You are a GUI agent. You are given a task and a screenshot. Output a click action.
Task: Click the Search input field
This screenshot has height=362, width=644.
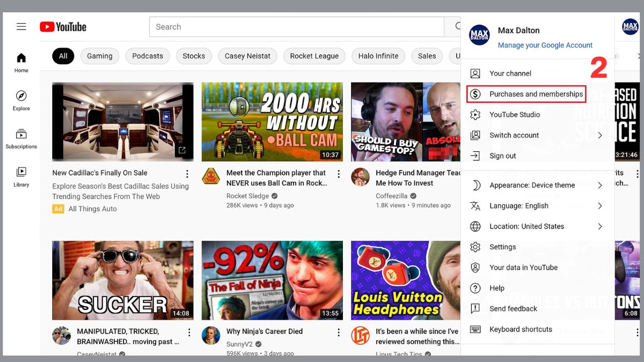(x=296, y=26)
